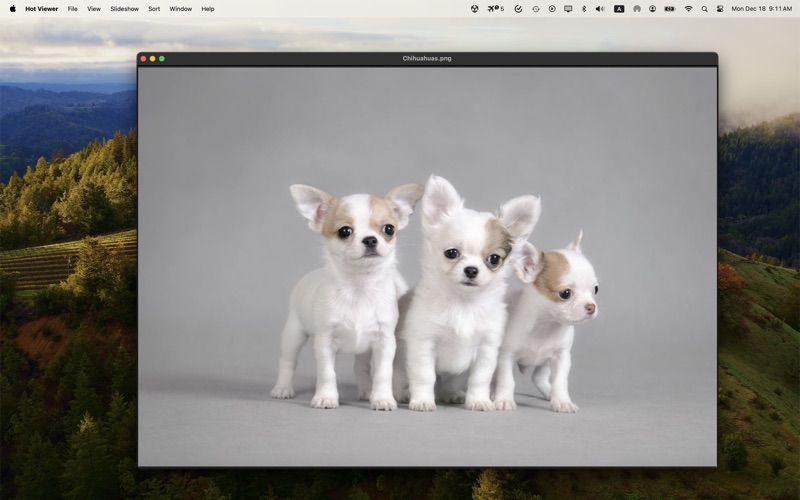The width and height of the screenshot is (800, 500).
Task: Open the Apple menu
Action: pyautogui.click(x=13, y=9)
